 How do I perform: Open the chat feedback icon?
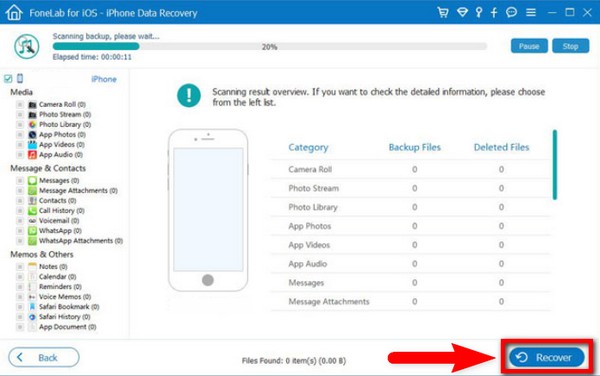[x=511, y=12]
